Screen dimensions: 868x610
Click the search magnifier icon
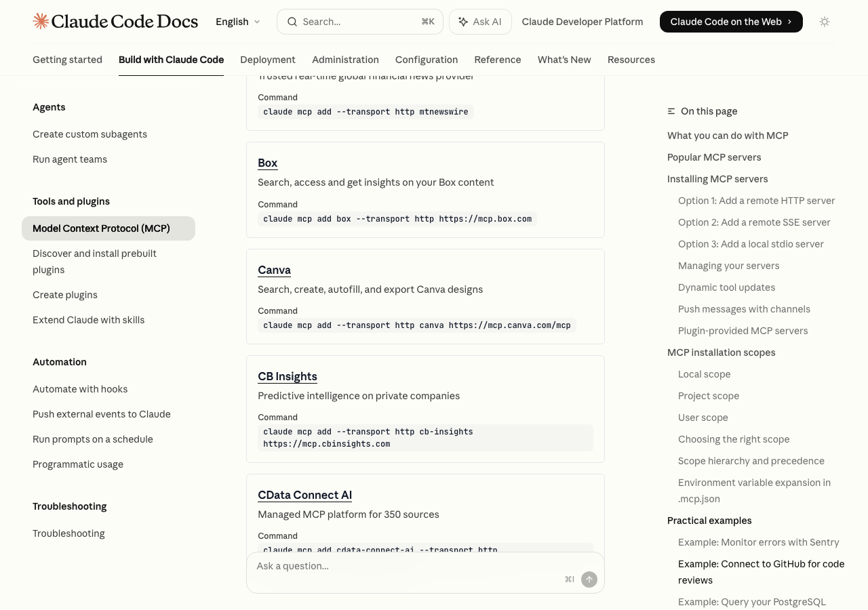(292, 22)
